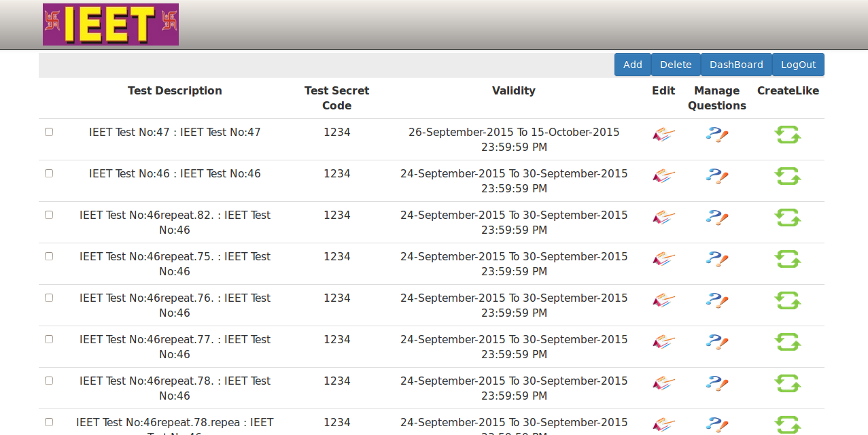The height and width of the screenshot is (435, 868).
Task: Click the IEET logo in the header
Action: point(111,24)
